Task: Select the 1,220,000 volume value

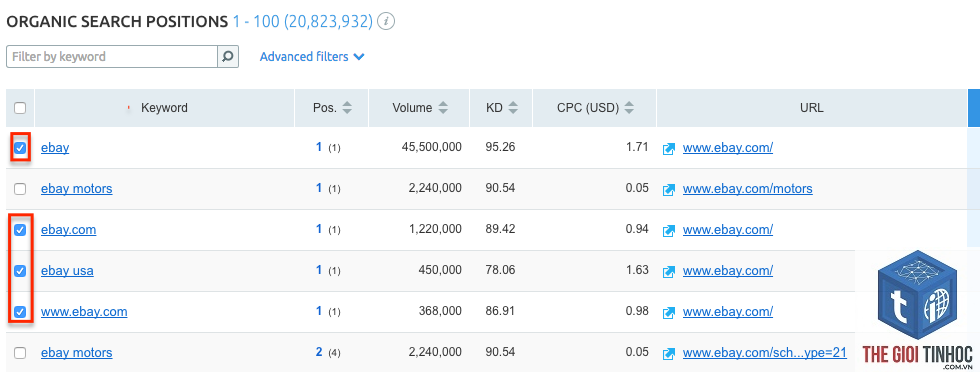Action: pos(436,229)
